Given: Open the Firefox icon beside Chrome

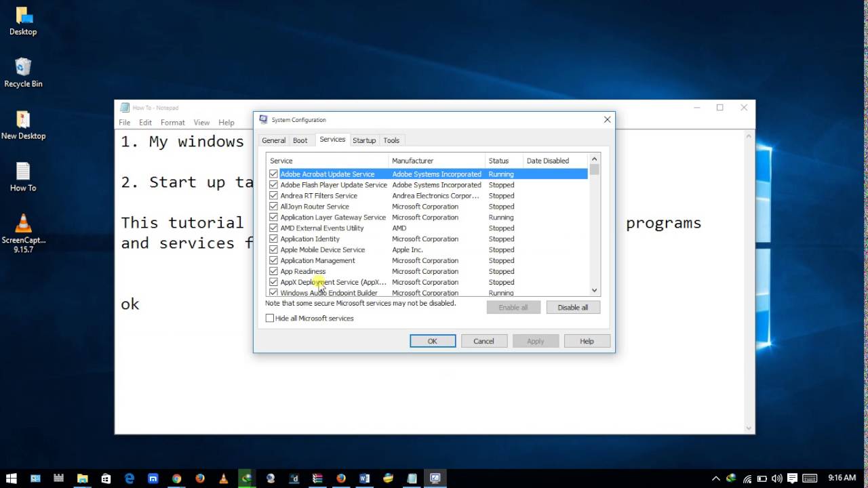Looking at the screenshot, I should (x=200, y=478).
